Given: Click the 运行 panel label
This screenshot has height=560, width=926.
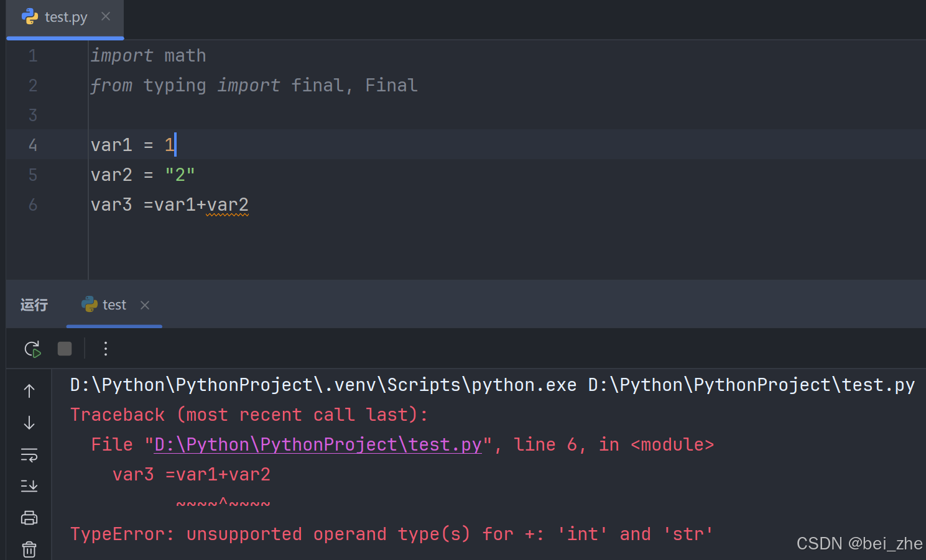Looking at the screenshot, I should coord(34,305).
